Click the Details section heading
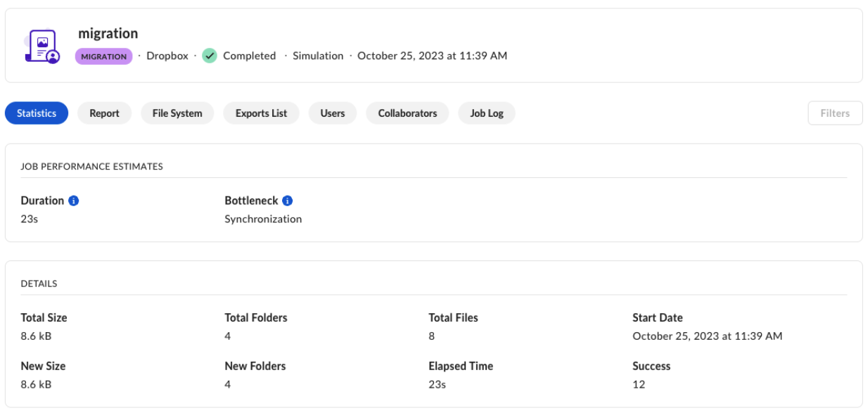The height and width of the screenshot is (413, 868). [x=39, y=284]
